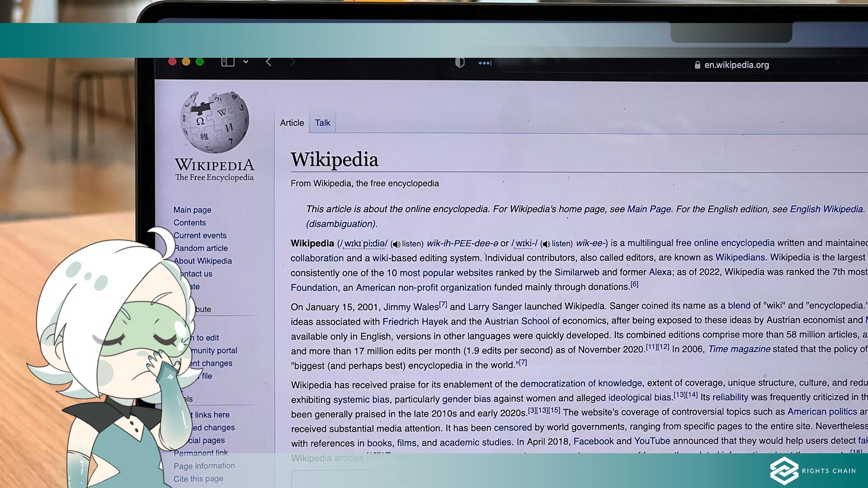The height and width of the screenshot is (488, 868).
Task: Click the blue dots extension icon
Action: pyautogui.click(x=485, y=63)
